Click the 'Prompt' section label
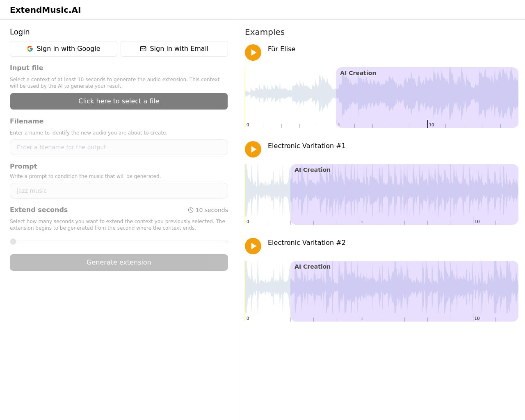Screen dimensions: 525x420 coord(23,167)
